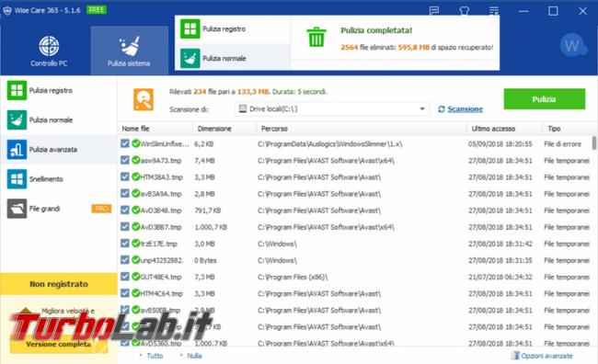This screenshot has width=598, height=364.
Task: Select Pulizia avanzata in the sidebar
Action: pos(59,150)
